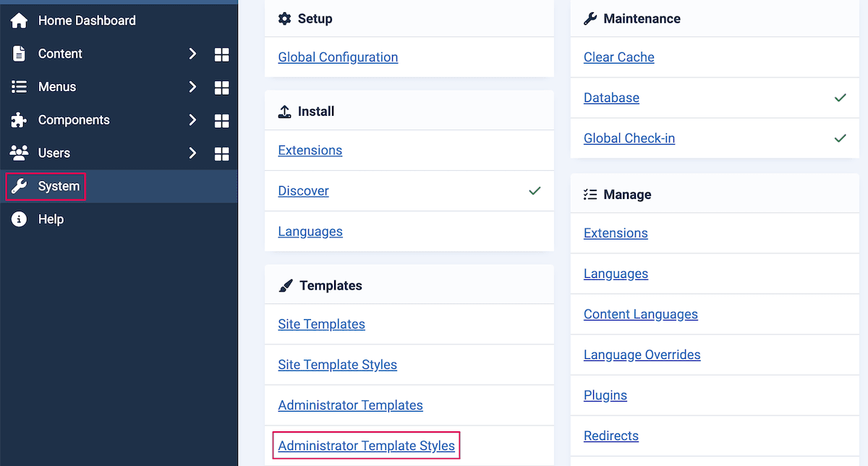Open Global Configuration
Screen dimensions: 868x466
338,57
